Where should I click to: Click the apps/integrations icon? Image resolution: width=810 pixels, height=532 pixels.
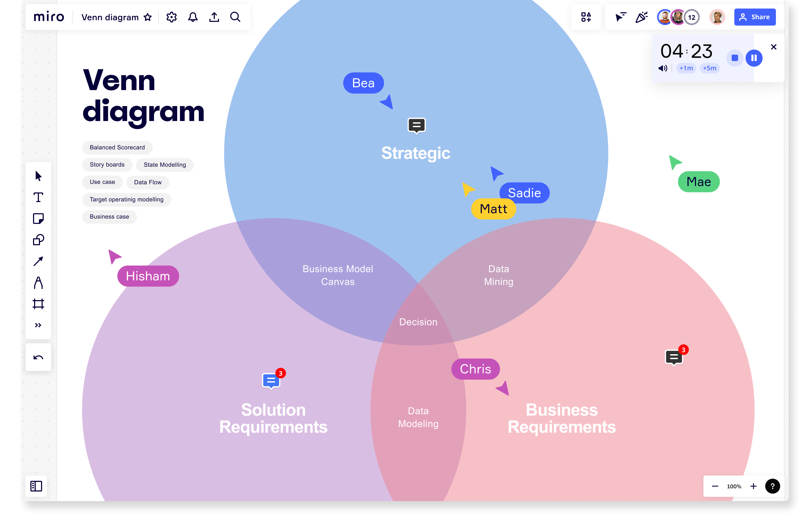pyautogui.click(x=586, y=17)
